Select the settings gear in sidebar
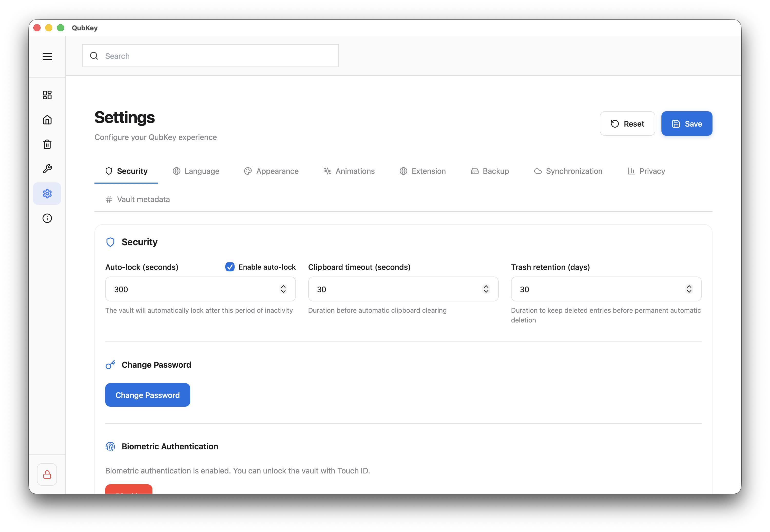 click(47, 194)
